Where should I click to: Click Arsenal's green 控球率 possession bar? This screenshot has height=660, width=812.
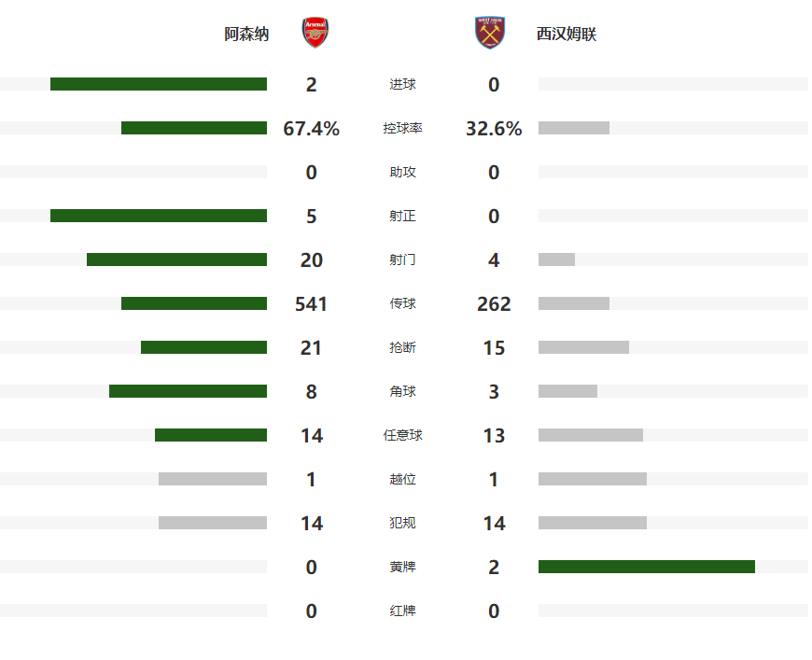pos(194,128)
